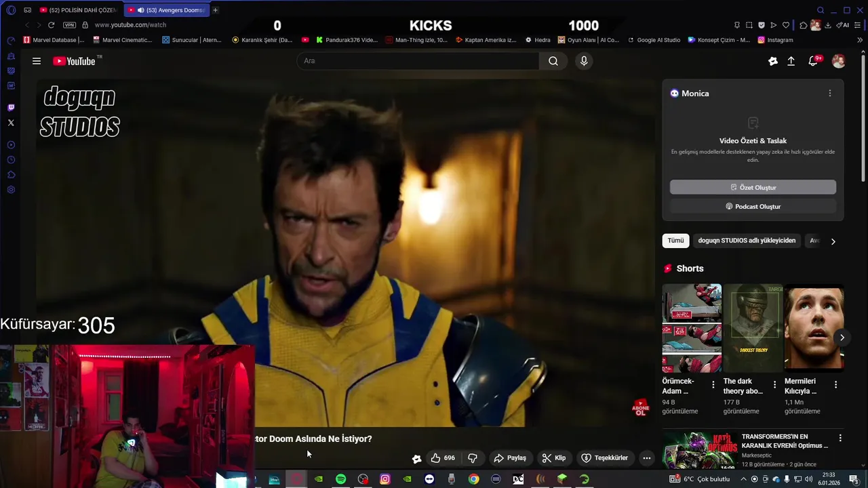Open Google AI Studio bookmark

(654, 40)
